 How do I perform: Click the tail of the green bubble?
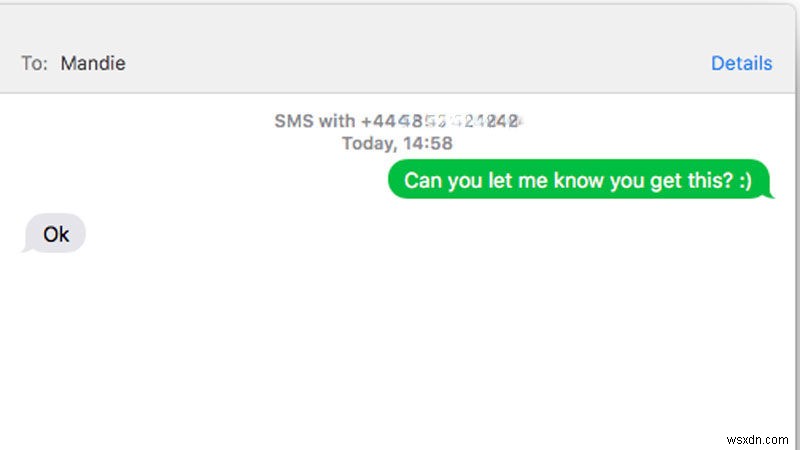[770, 195]
